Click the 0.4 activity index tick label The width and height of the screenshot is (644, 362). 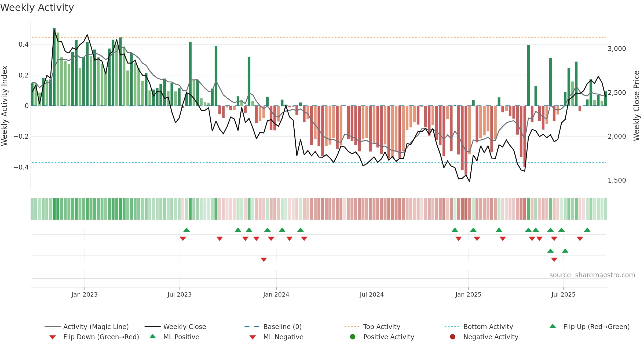tap(24, 44)
